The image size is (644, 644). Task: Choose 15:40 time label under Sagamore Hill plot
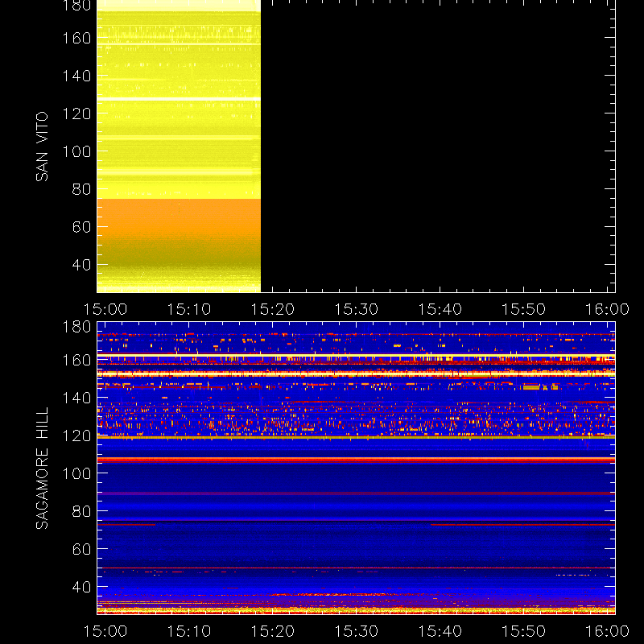pyautogui.click(x=440, y=631)
